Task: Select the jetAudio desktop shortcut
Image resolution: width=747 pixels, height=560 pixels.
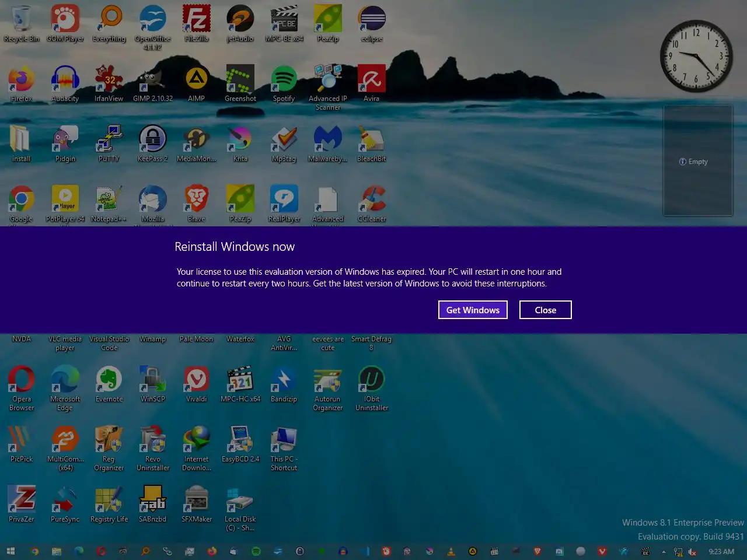Action: (240, 23)
